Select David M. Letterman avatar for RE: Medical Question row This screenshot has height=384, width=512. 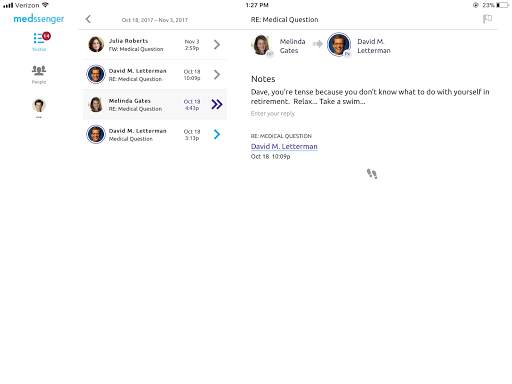pyautogui.click(x=96, y=74)
